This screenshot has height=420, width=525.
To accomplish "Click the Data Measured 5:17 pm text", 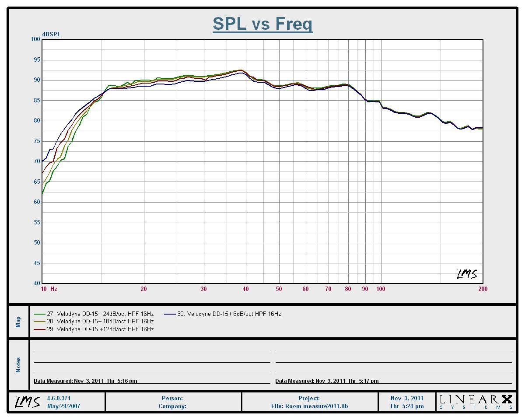I will tap(327, 381).
